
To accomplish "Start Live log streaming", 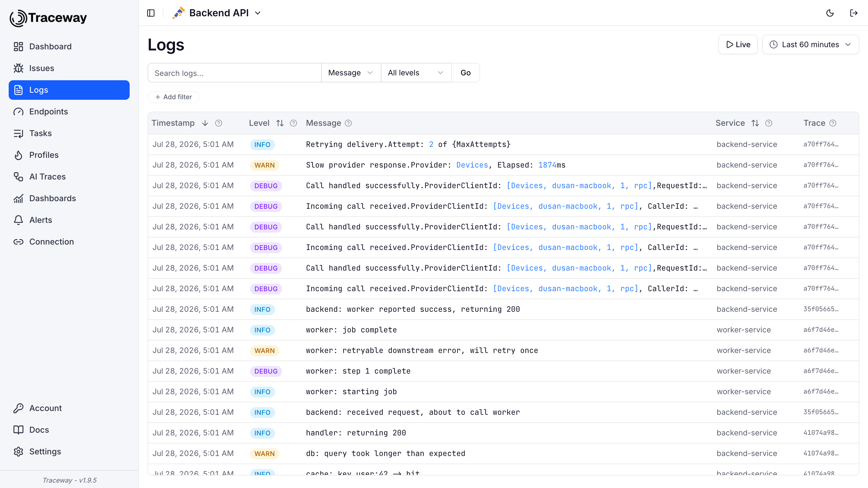I will click(x=738, y=44).
